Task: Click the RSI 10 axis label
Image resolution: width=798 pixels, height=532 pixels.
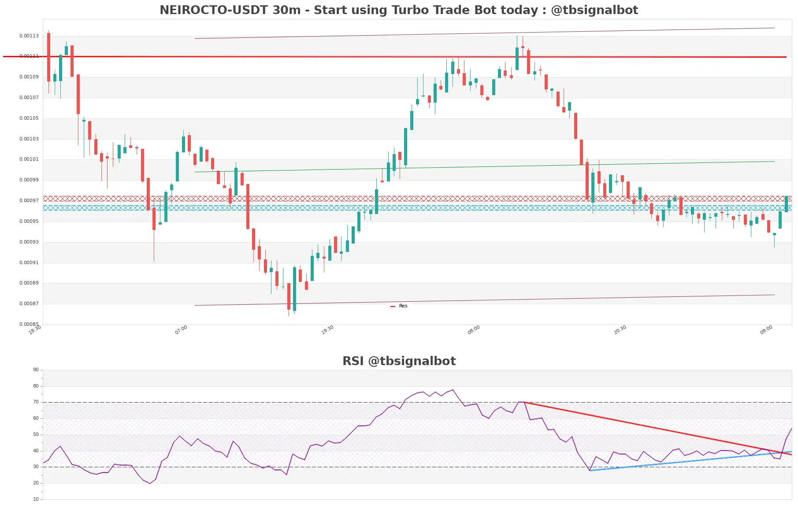Action: 36,499
